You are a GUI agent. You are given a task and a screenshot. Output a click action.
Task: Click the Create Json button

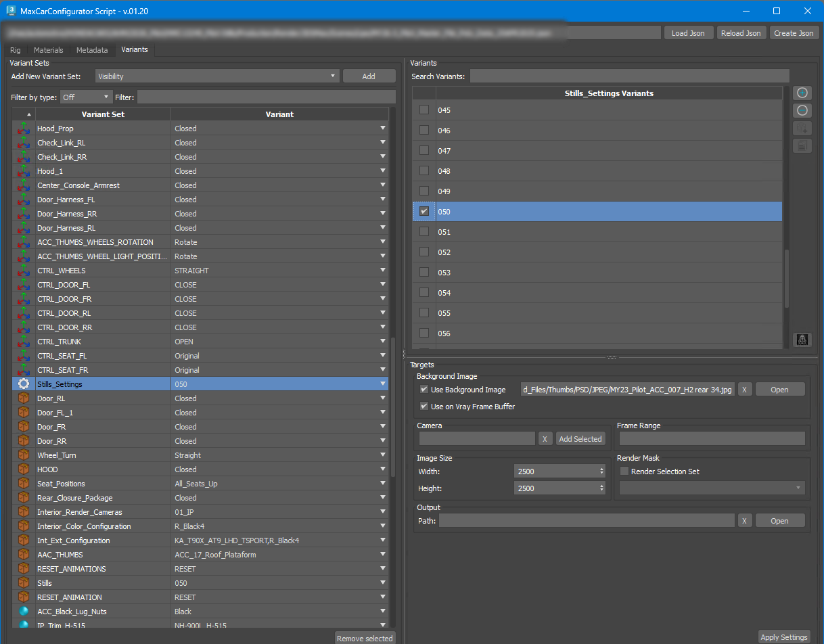point(794,33)
